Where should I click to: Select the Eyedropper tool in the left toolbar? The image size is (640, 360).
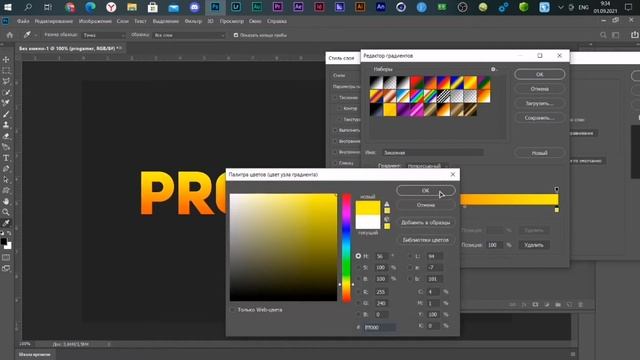6,223
